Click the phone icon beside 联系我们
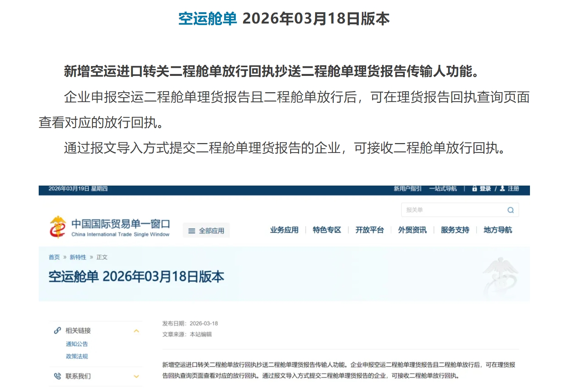 click(57, 376)
